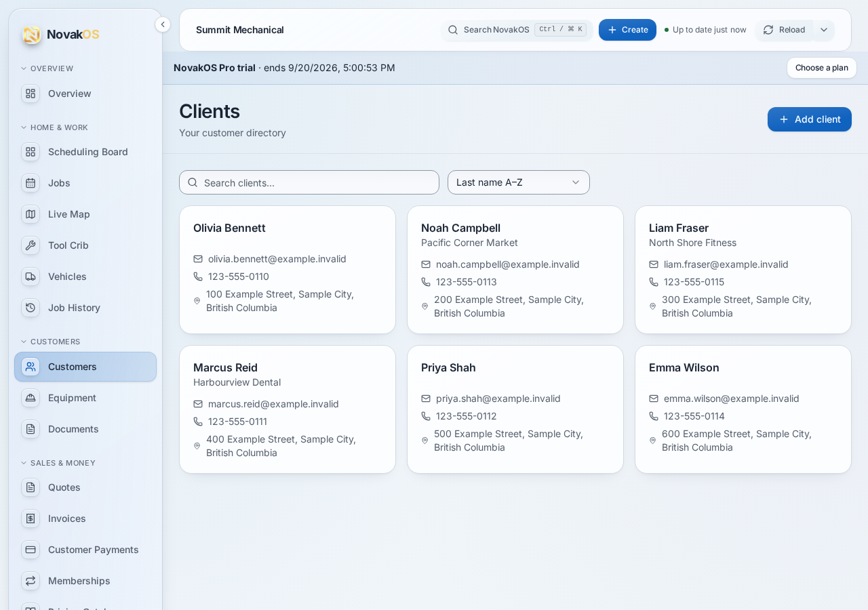Click the magnifier icon in Search clients
868x610 pixels.
pos(193,182)
